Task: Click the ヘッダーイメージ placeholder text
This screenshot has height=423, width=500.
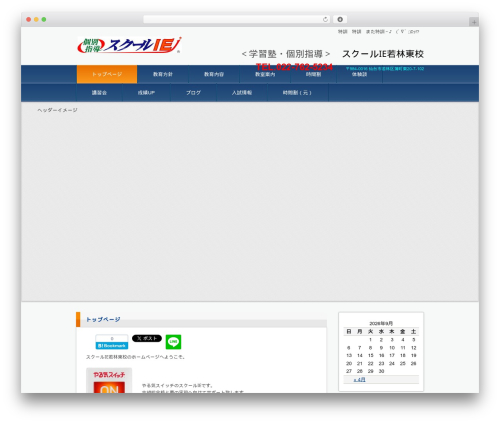Action: [57, 110]
